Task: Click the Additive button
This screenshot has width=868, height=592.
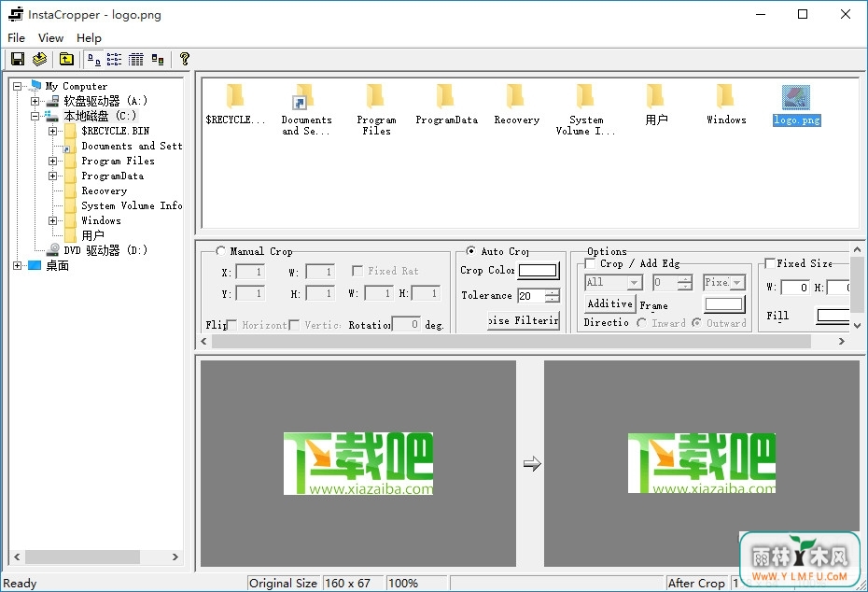Action: [610, 303]
